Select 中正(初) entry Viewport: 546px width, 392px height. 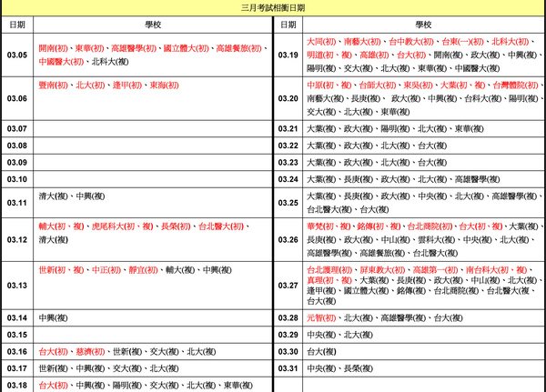click(x=106, y=270)
